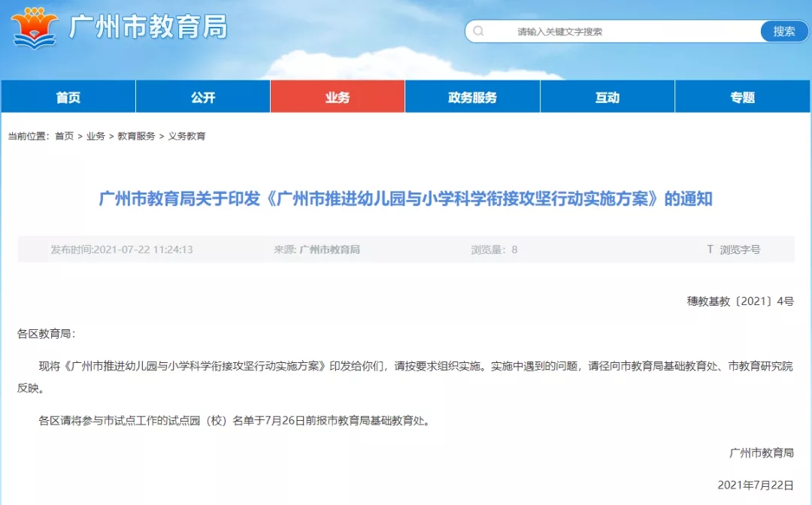812x505 pixels.
Task: Click the signature 广州市教育局 at bottom right
Action: (761, 452)
